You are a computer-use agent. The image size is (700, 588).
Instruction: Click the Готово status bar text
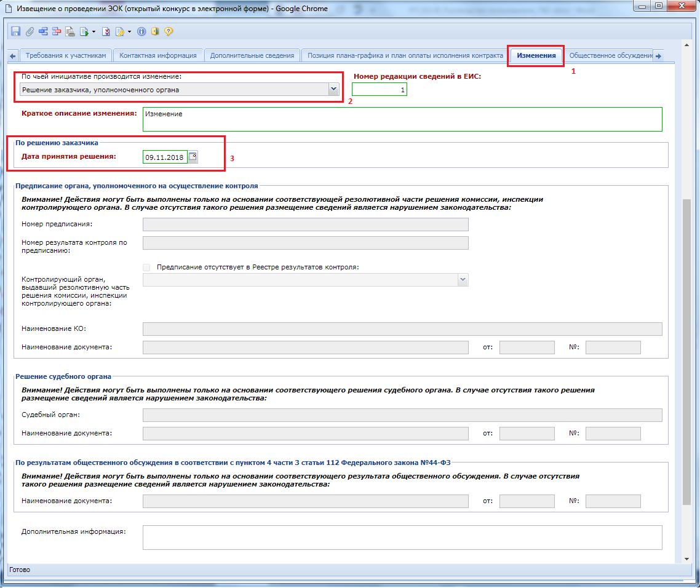click(x=20, y=570)
